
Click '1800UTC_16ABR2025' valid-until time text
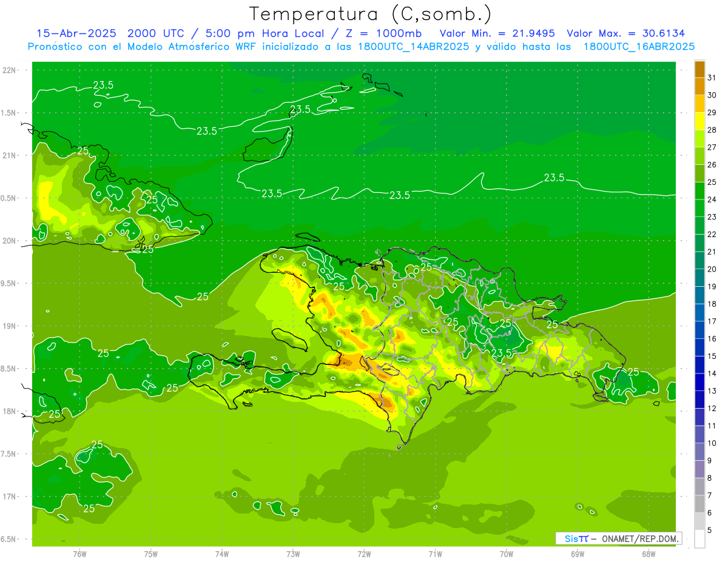[x=639, y=47]
